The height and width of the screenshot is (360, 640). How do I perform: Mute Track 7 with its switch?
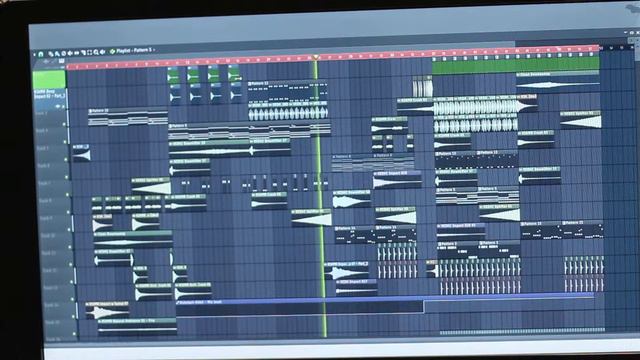pos(67,195)
